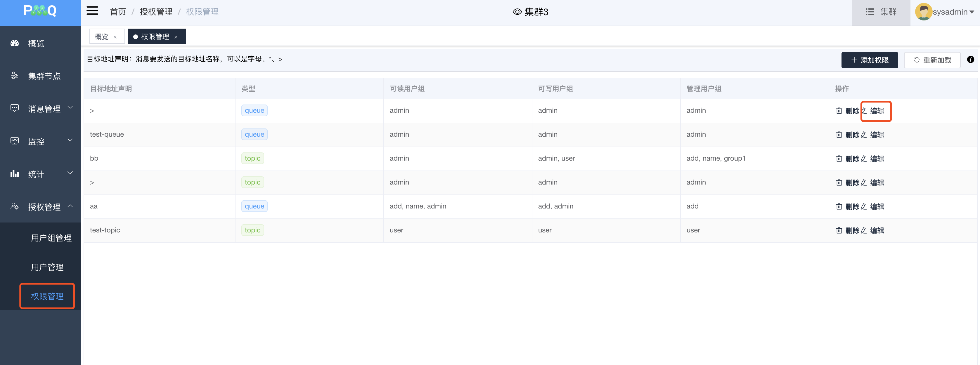Open the 集群 list button in header
Viewport: 980px width, 365px height.
pyautogui.click(x=881, y=12)
